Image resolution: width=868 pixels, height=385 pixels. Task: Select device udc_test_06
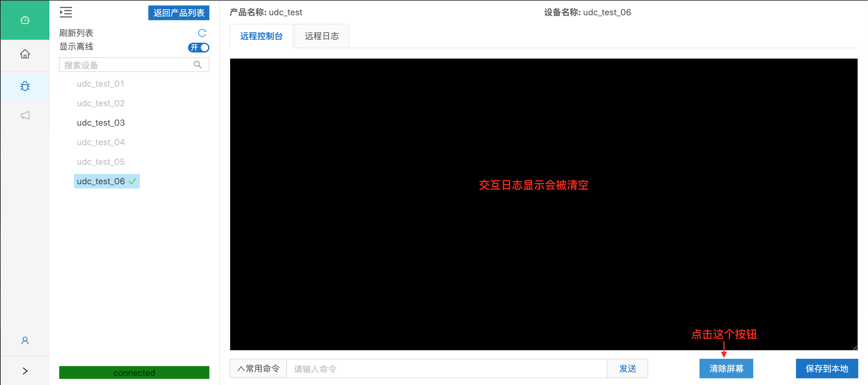(107, 181)
